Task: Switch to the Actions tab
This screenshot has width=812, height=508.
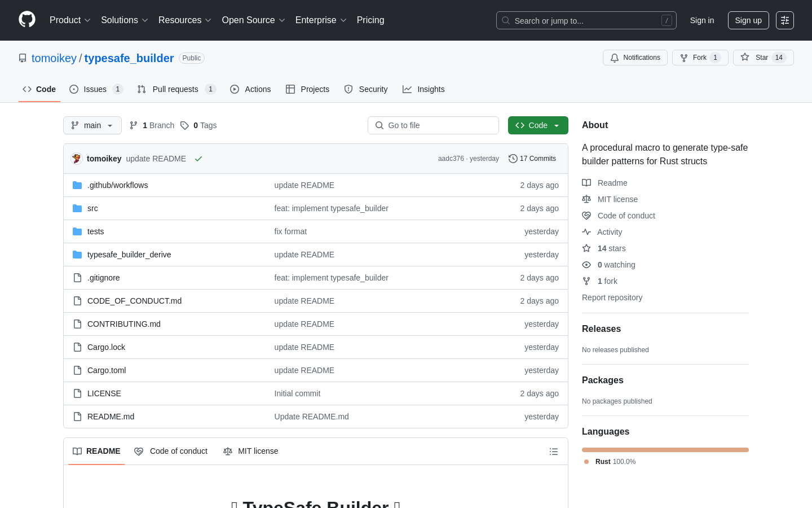Action: (x=250, y=89)
